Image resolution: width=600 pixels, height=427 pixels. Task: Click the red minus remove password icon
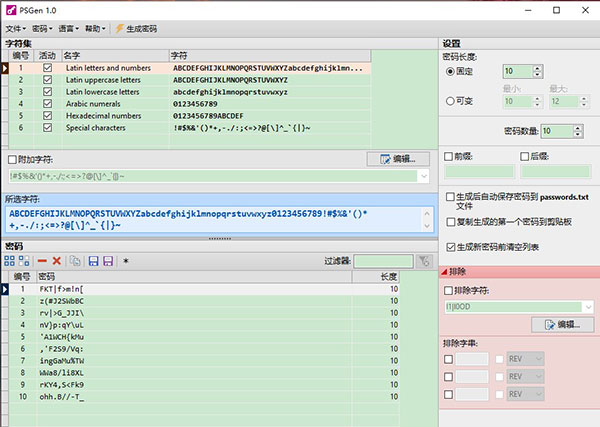[x=41, y=261]
